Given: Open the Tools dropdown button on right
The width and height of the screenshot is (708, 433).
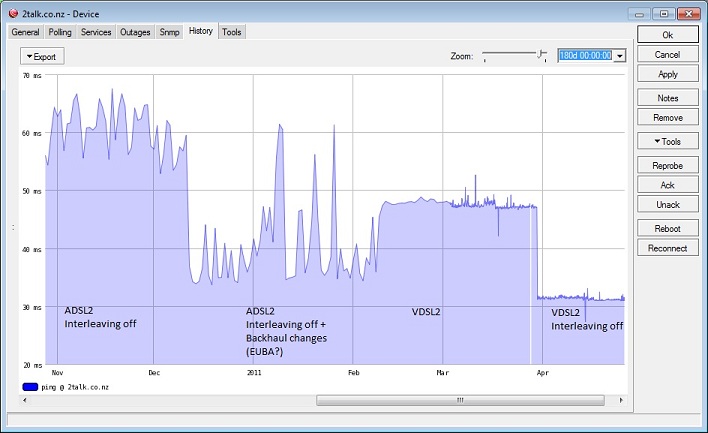Looking at the screenshot, I should click(x=668, y=142).
